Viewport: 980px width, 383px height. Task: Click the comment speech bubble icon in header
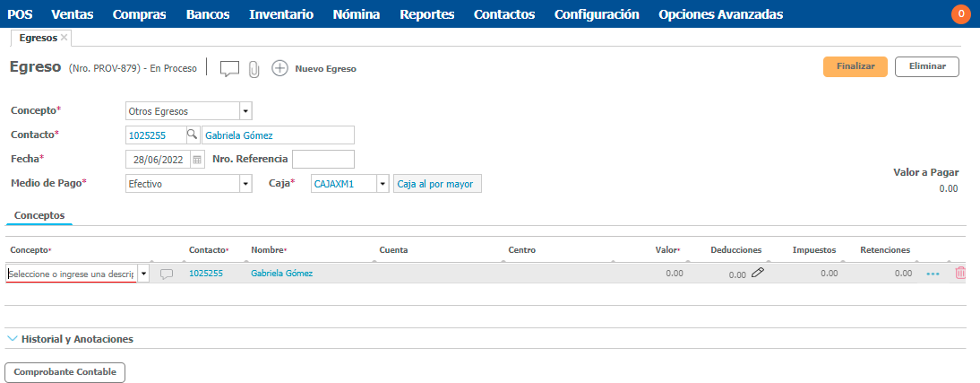230,69
